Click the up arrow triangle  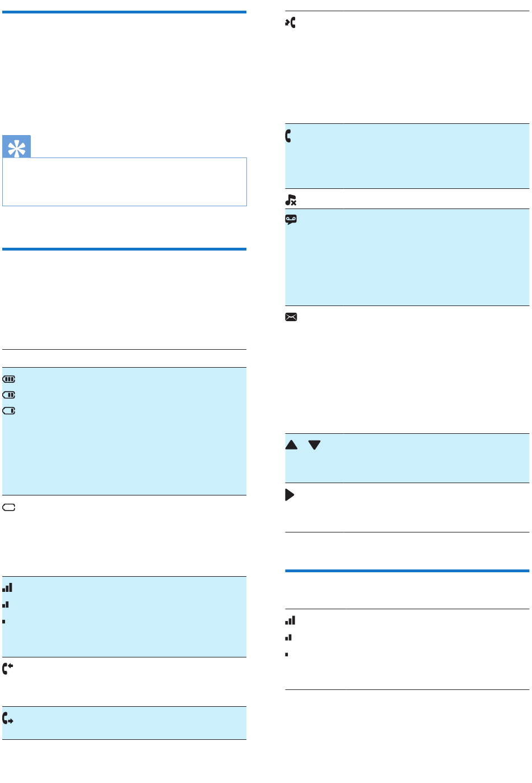tap(292, 445)
